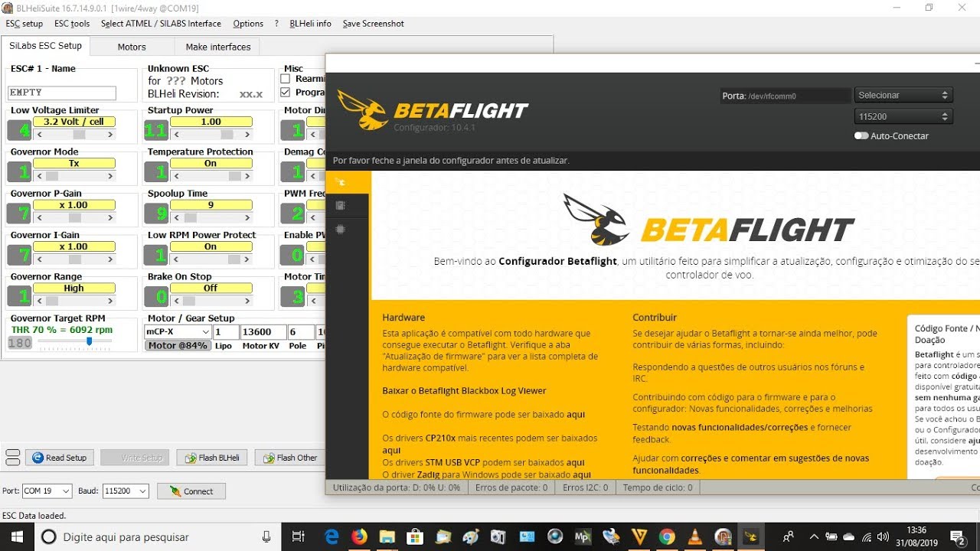
Task: Switch to the Betaflight taskbar icon
Action: tap(750, 536)
